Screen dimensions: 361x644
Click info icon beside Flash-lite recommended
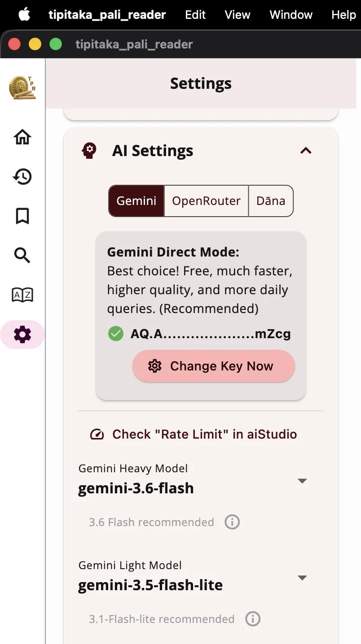pos(253,619)
